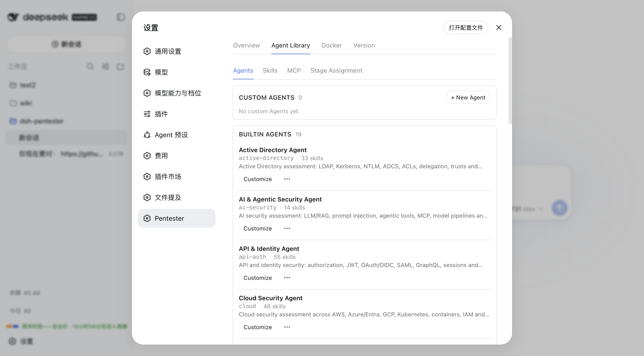Click the 插件 sliders icon
This screenshot has width=644, height=356.
(x=147, y=114)
